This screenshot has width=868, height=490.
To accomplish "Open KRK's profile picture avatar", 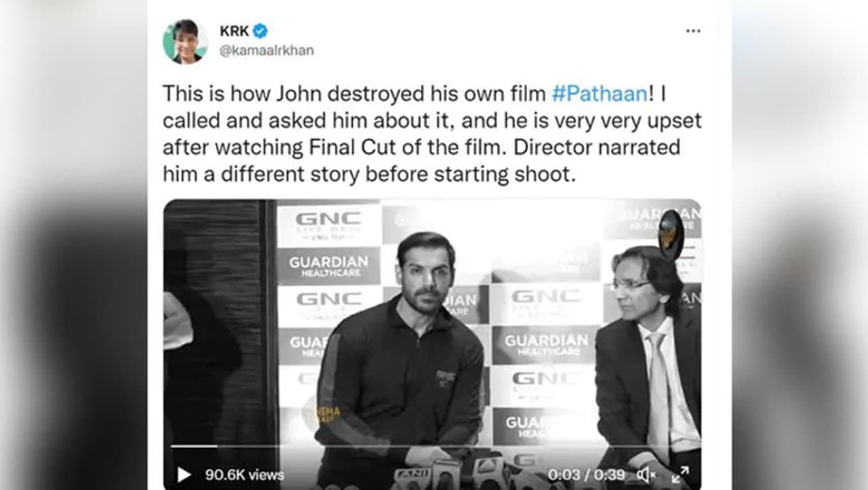I will (x=184, y=41).
